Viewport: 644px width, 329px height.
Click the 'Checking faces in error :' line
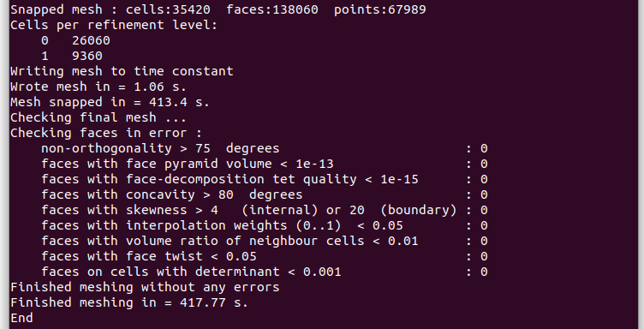106,133
